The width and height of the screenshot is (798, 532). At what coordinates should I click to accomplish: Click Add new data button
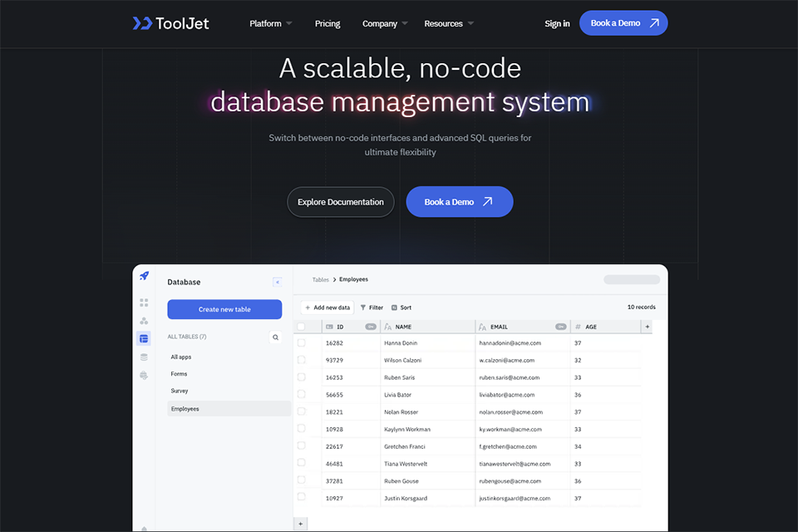click(328, 308)
